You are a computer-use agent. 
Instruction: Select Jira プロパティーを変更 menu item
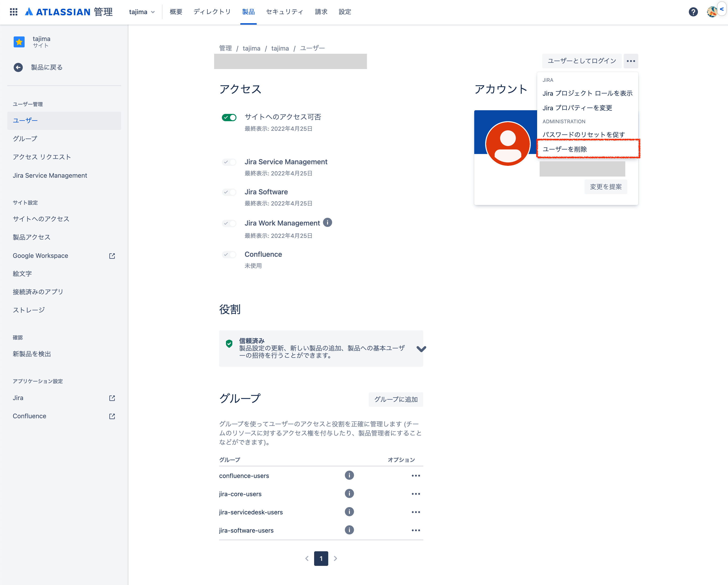point(588,108)
